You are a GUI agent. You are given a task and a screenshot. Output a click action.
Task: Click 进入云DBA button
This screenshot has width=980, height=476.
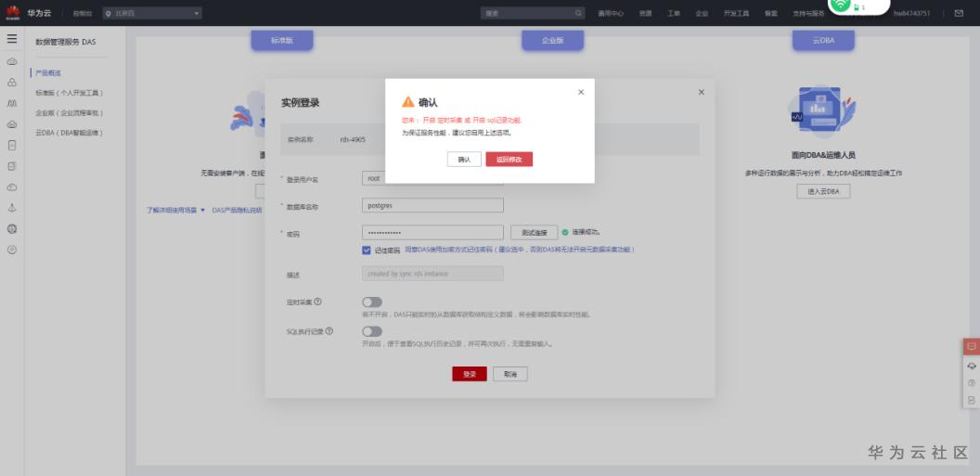823,192
